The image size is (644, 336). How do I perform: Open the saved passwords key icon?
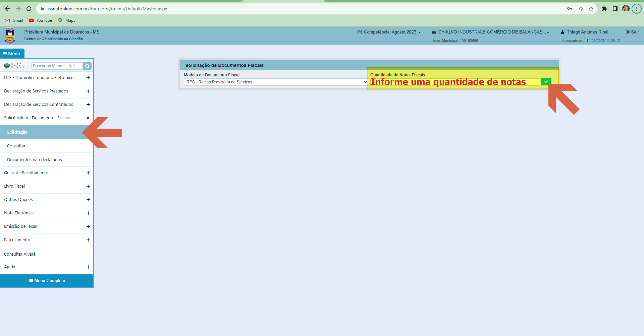[570, 9]
